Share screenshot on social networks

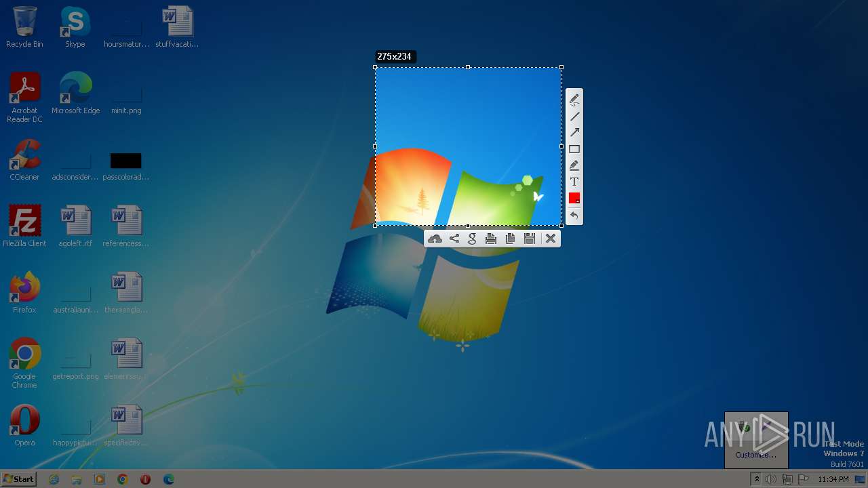454,239
